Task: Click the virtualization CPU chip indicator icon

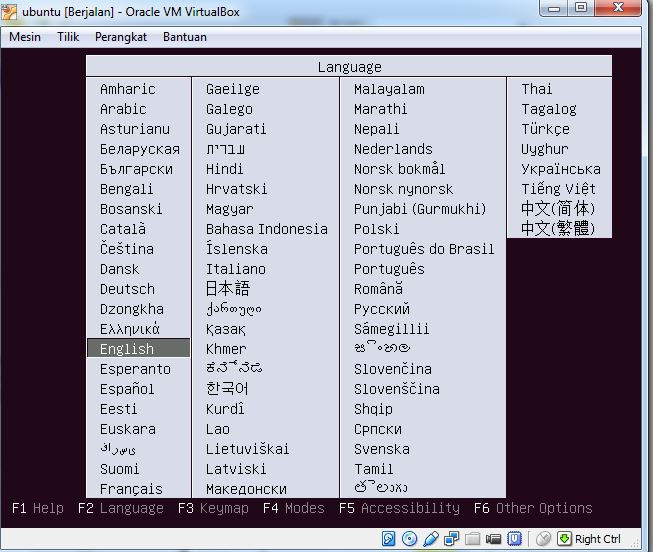Action: point(514,539)
